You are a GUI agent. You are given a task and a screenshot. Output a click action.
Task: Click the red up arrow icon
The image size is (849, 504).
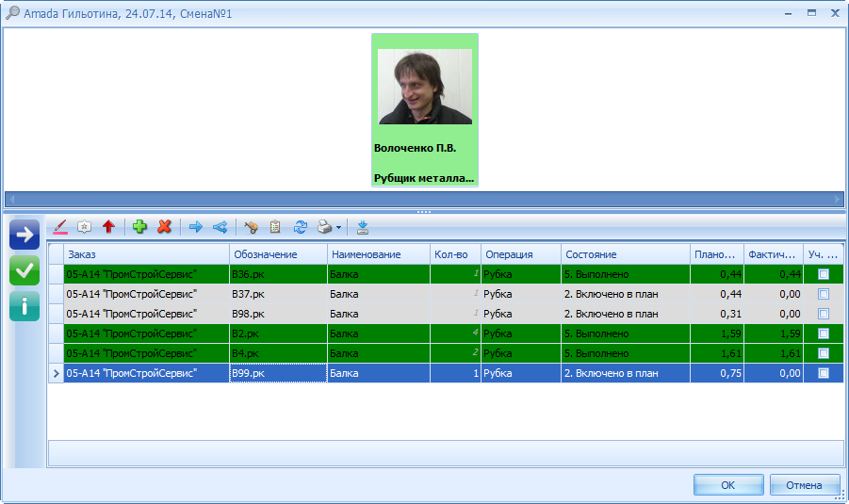click(x=108, y=227)
